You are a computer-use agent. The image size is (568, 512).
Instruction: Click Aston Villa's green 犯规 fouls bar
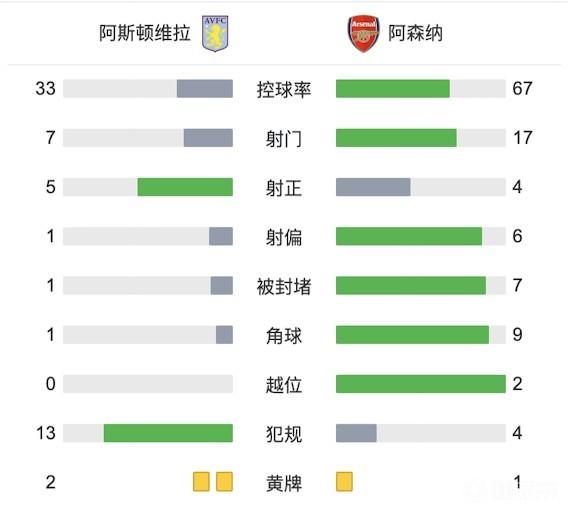point(168,433)
